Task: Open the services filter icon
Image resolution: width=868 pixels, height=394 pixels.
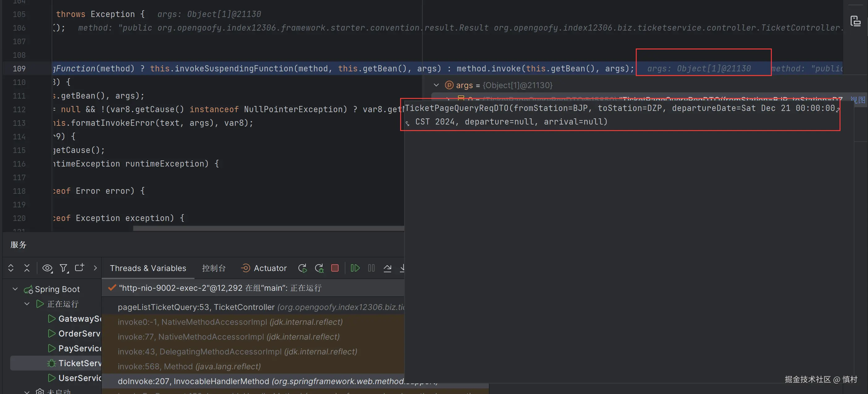Action: [x=63, y=268]
